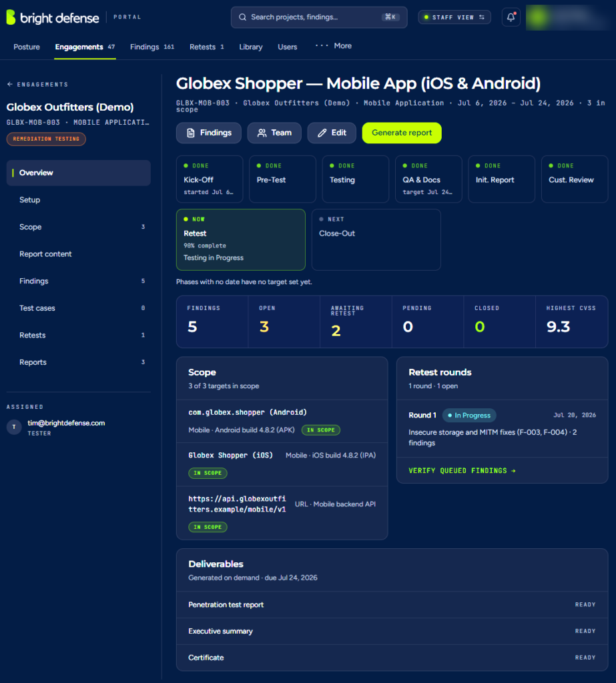616x683 pixels.
Task: Click the Pending findings count 0
Action: pyautogui.click(x=408, y=327)
